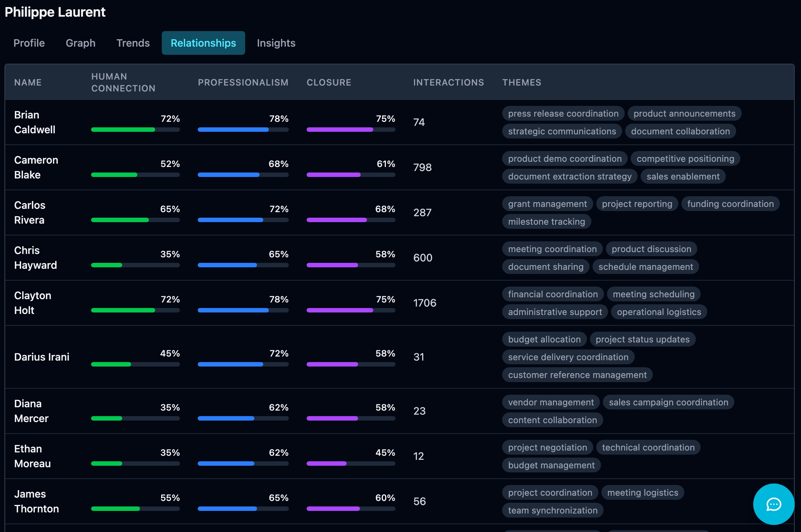
Task: Click the Human Connection column header
Action: click(x=123, y=82)
